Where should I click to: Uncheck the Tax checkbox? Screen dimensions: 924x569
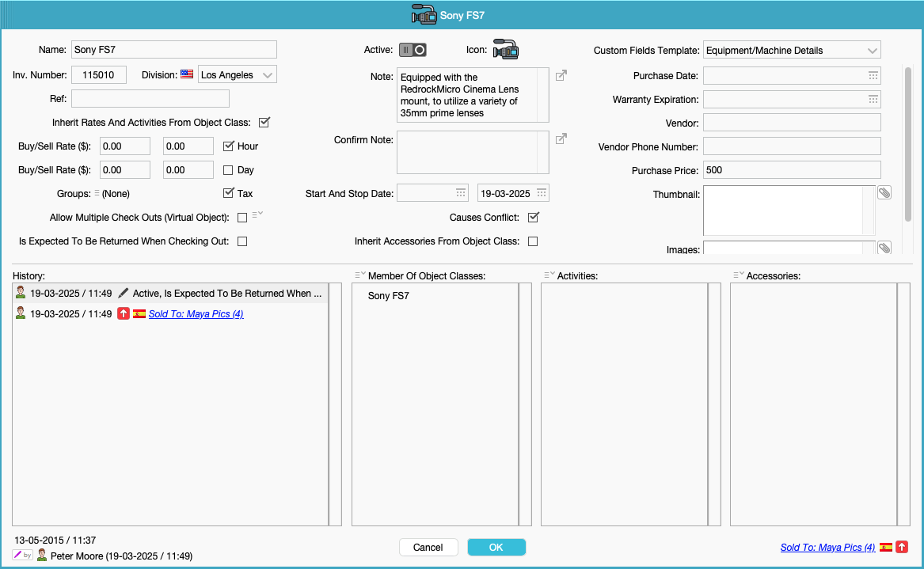click(x=228, y=193)
